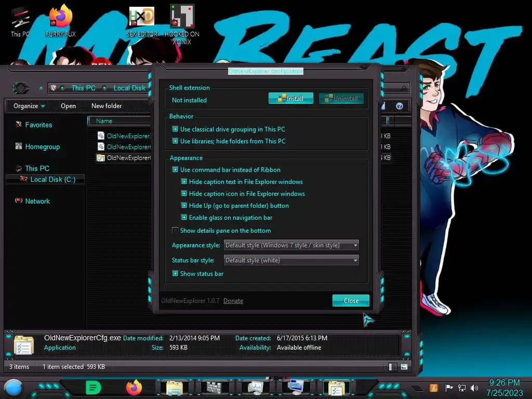532x399 pixels.
Task: Click the Open command bar item
Action: [x=68, y=106]
